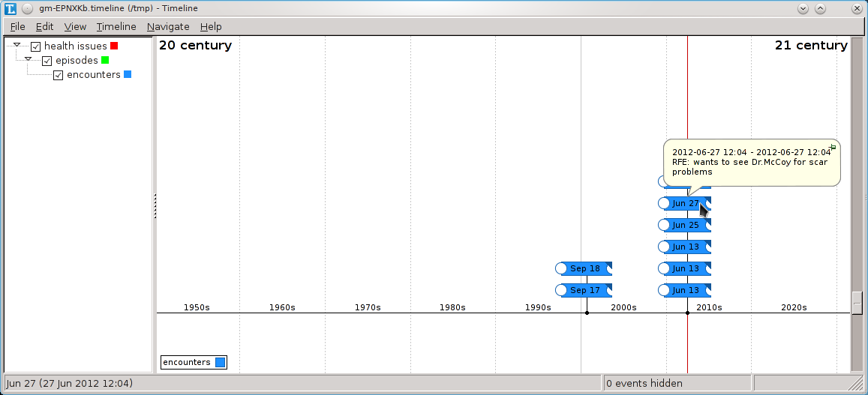Click the blue encounters swatch in sidebar
Screen dimensions: 868x395
(x=128, y=75)
